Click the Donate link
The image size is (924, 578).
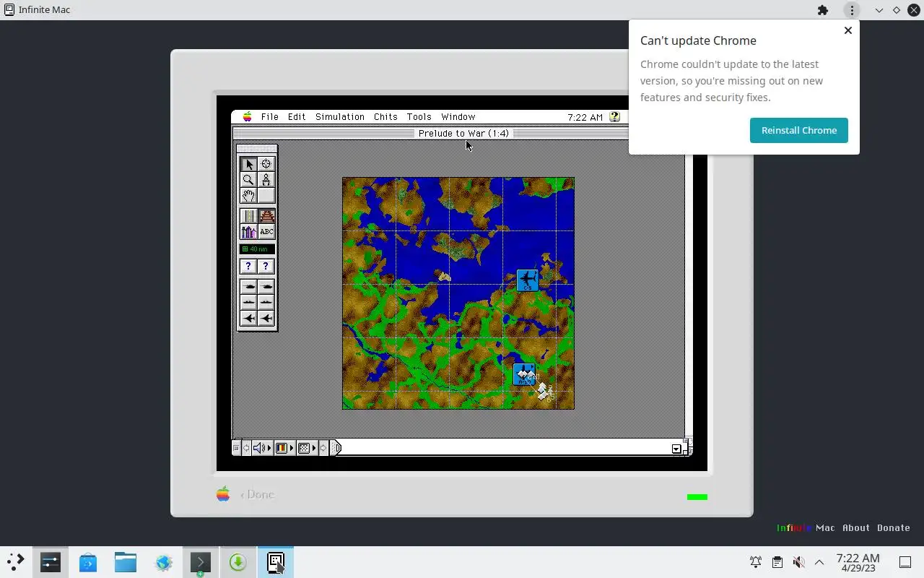[894, 528]
